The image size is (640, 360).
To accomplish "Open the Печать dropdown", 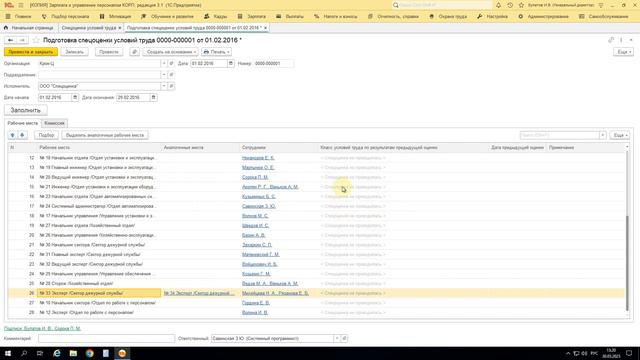I will pos(217,52).
